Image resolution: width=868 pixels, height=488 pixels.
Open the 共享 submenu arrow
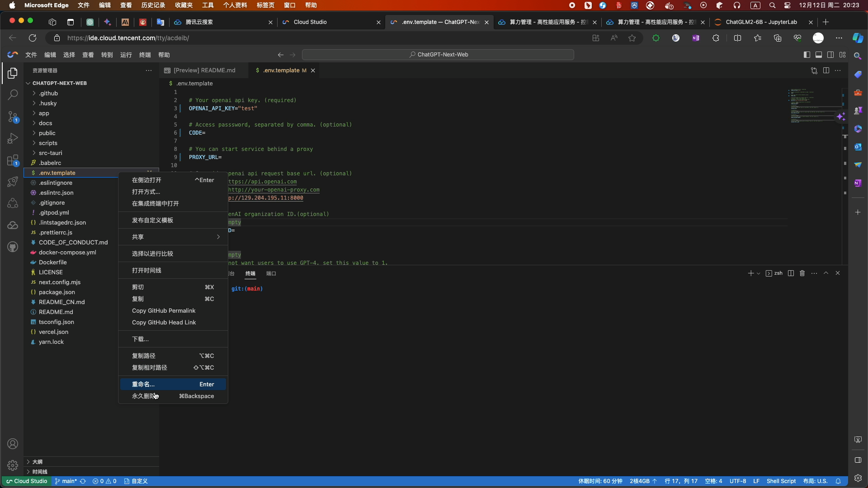coord(218,237)
